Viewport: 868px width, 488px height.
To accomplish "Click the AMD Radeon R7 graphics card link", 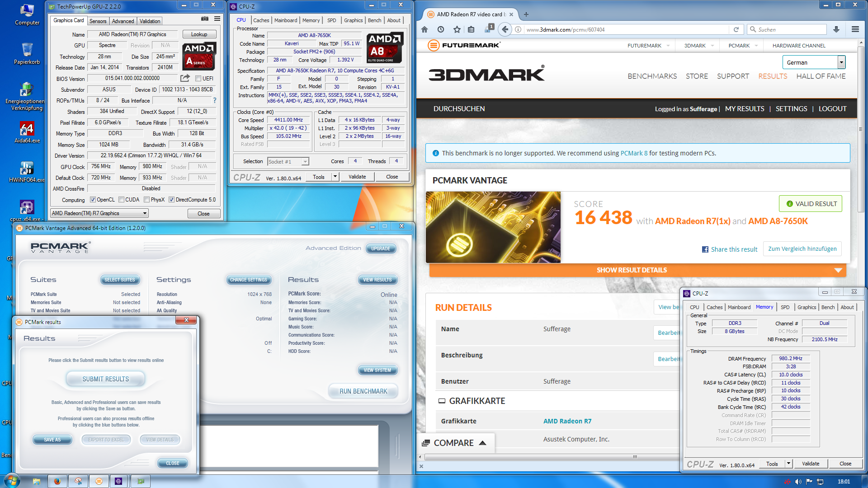I will [567, 421].
